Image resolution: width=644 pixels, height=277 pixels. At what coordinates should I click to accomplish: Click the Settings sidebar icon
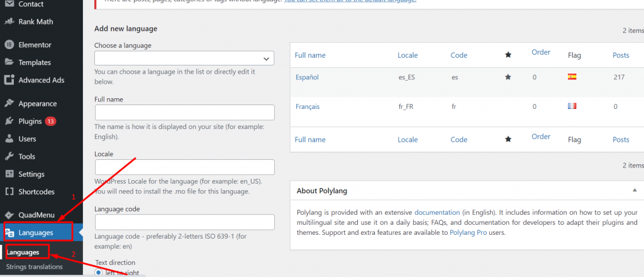point(9,174)
